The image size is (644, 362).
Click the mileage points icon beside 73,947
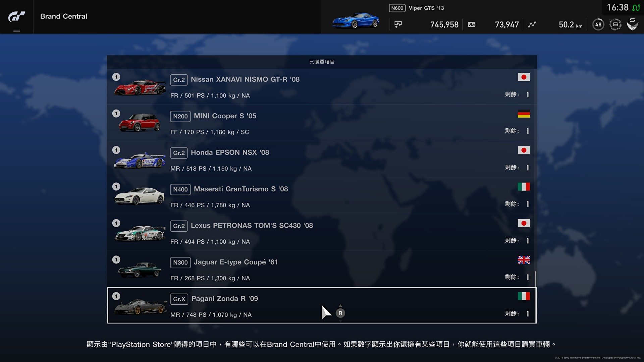[x=472, y=24]
